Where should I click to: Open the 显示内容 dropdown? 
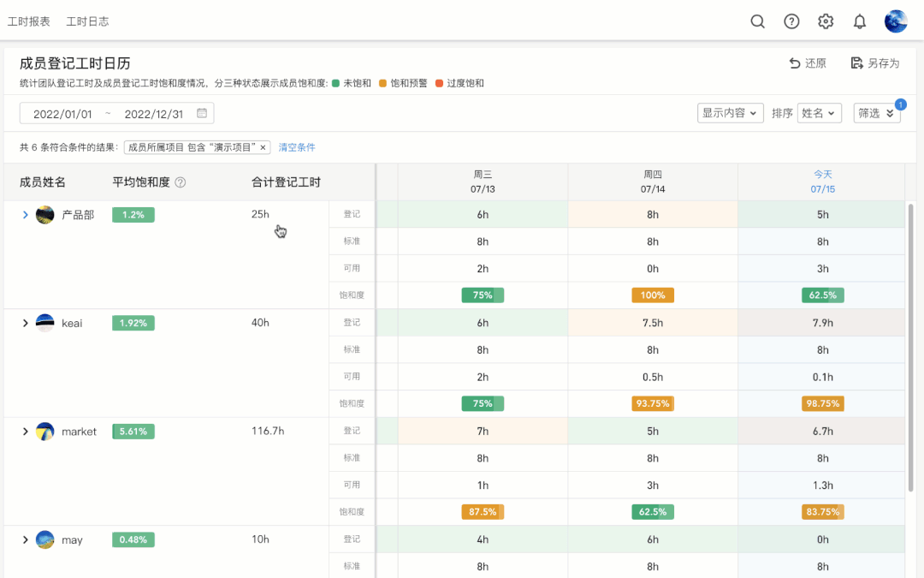click(730, 112)
